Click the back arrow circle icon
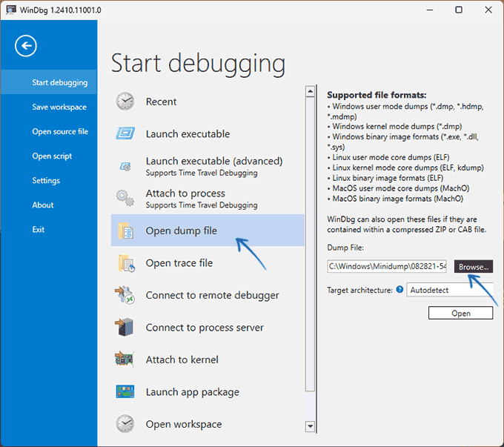Image resolution: width=504 pixels, height=447 pixels. (26, 46)
